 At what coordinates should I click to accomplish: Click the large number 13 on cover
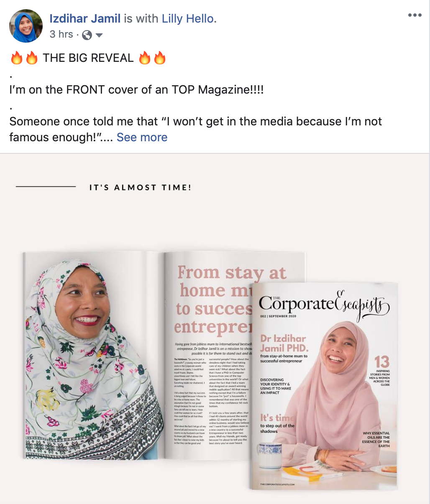click(381, 361)
